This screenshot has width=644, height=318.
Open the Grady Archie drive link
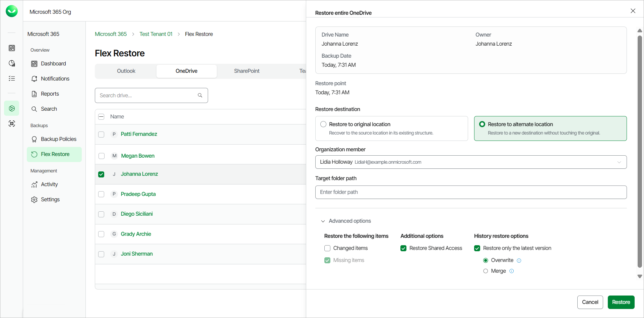pos(136,234)
